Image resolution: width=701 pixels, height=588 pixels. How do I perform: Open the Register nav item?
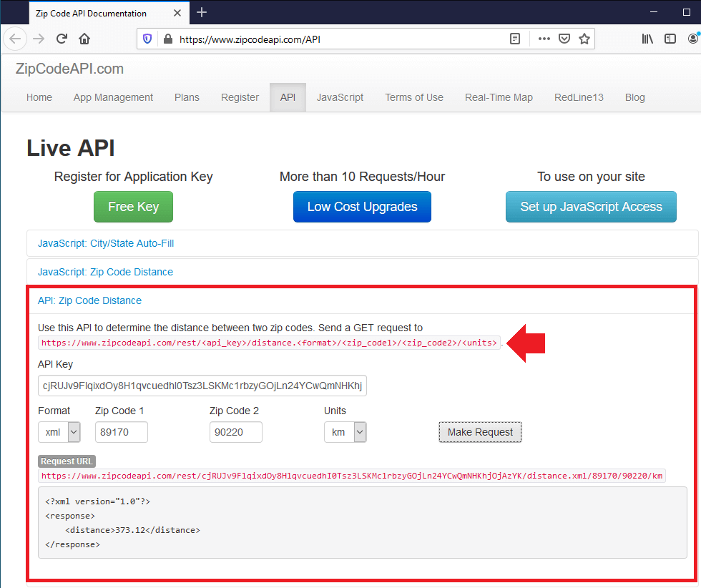click(240, 97)
